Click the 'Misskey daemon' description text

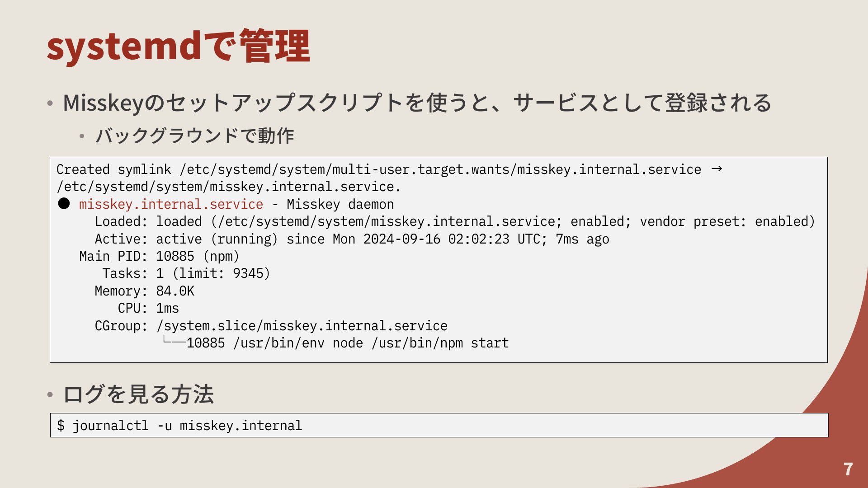[x=340, y=204]
